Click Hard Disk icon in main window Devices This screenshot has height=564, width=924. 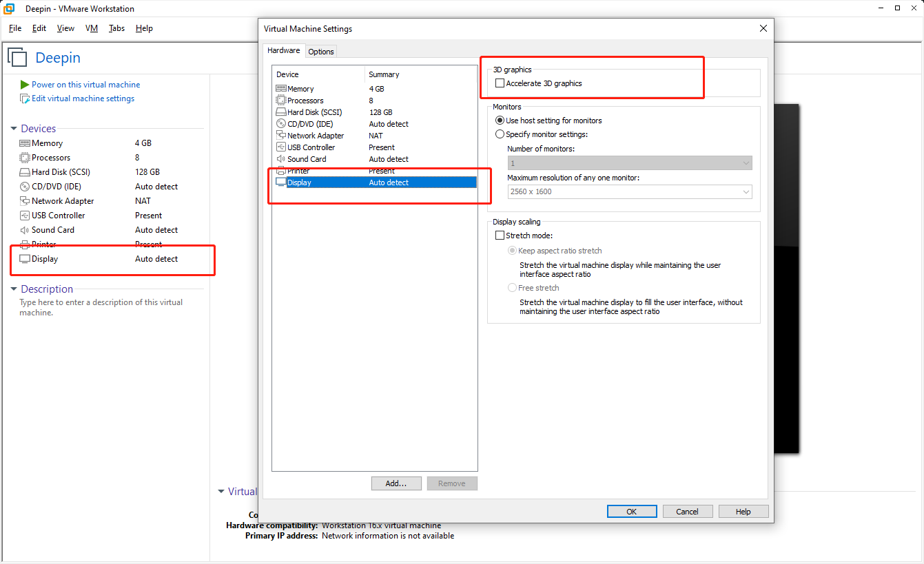(25, 172)
